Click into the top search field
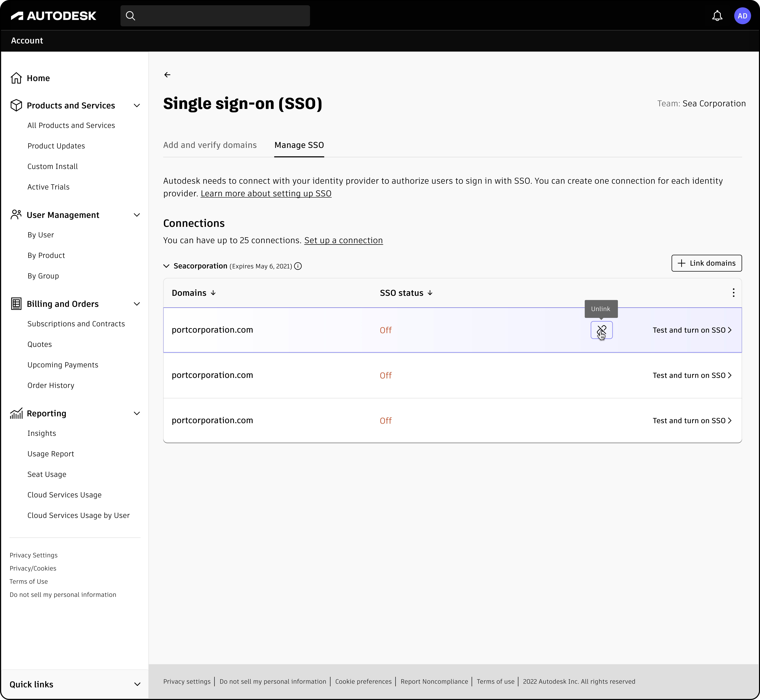Screen dimensions: 760x700 pos(215,16)
